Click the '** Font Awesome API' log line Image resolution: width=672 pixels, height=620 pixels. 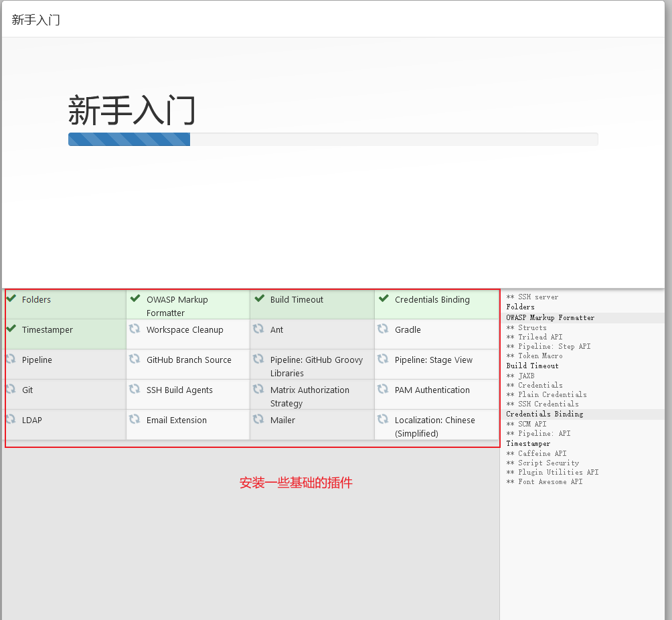pos(544,482)
